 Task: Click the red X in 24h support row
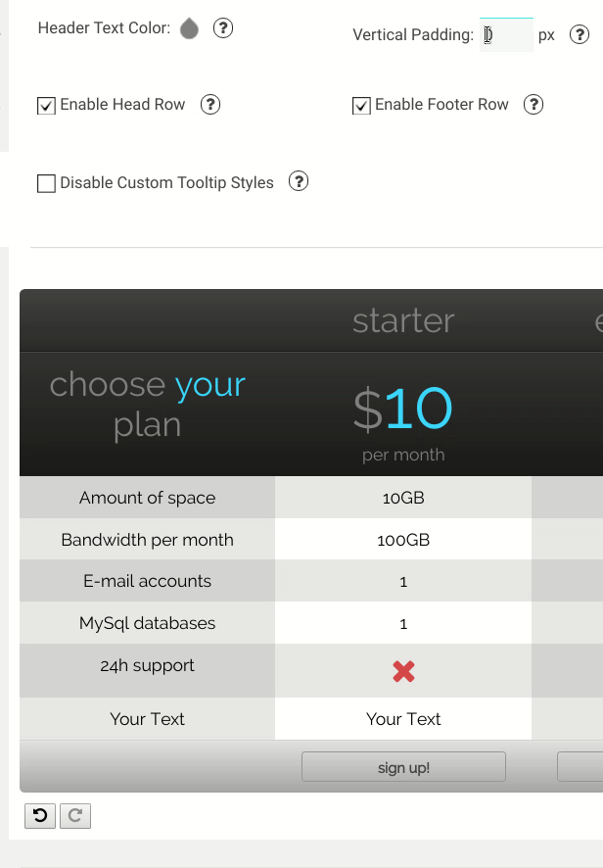point(403,671)
